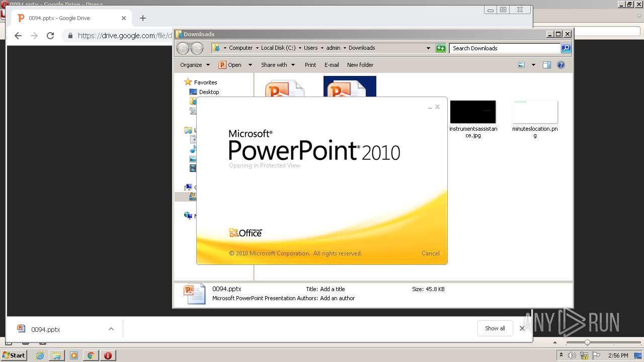Click the Search Downloads magnifier icon
The width and height of the screenshot is (644, 362).
[566, 48]
